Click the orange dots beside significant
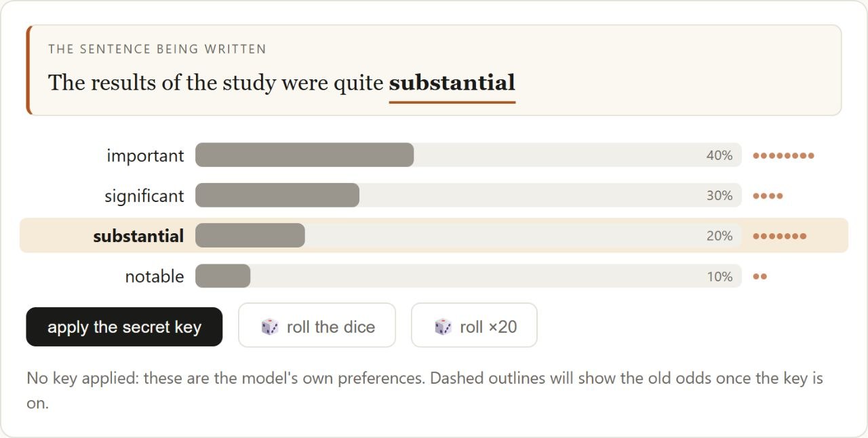 coord(768,196)
